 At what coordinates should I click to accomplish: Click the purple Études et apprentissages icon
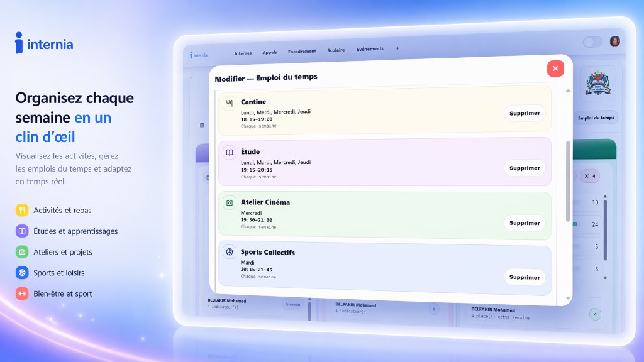(x=22, y=231)
